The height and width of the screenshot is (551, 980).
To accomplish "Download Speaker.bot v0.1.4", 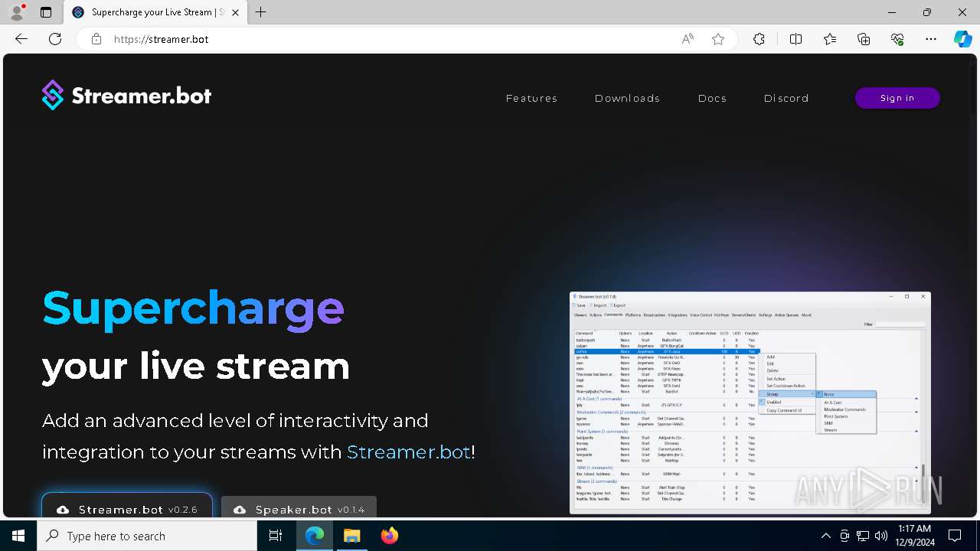I will (299, 507).
